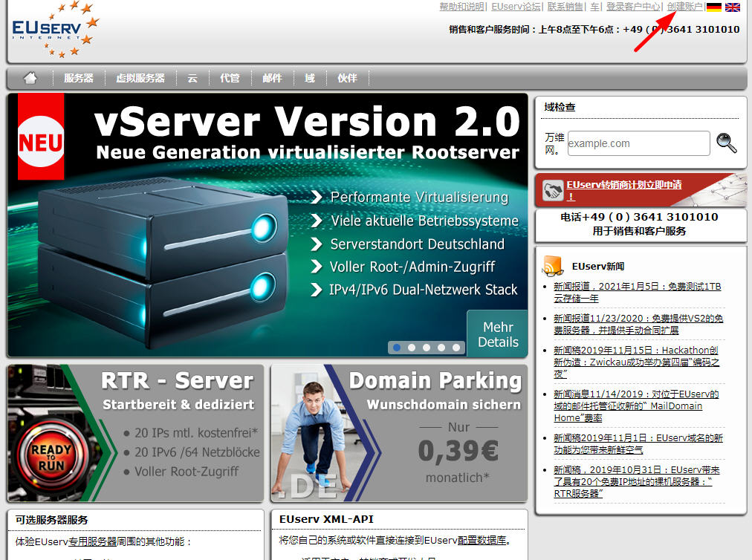This screenshot has height=560, width=752.
Task: Click the 专用服务器 link
Action: 93,541
